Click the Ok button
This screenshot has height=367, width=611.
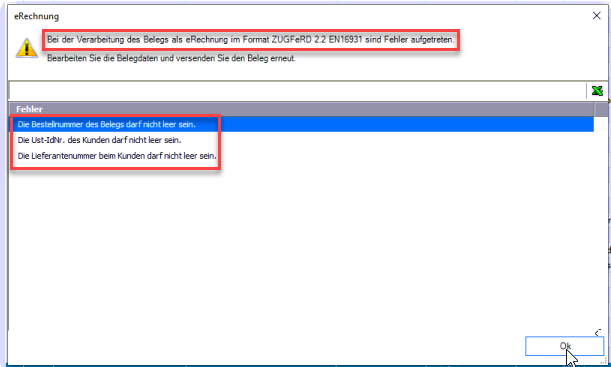click(564, 346)
